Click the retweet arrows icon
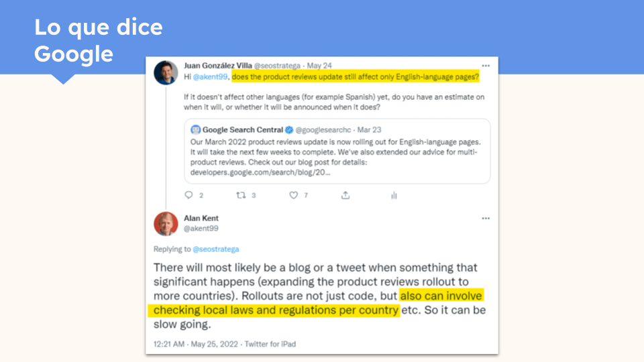644x362 pixels. (241, 195)
